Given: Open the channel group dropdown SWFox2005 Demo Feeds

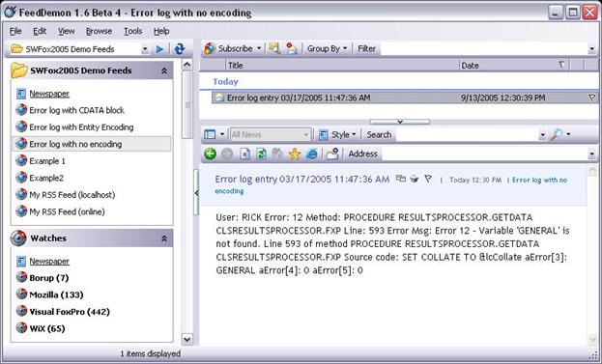Looking at the screenshot, I should 145,49.
